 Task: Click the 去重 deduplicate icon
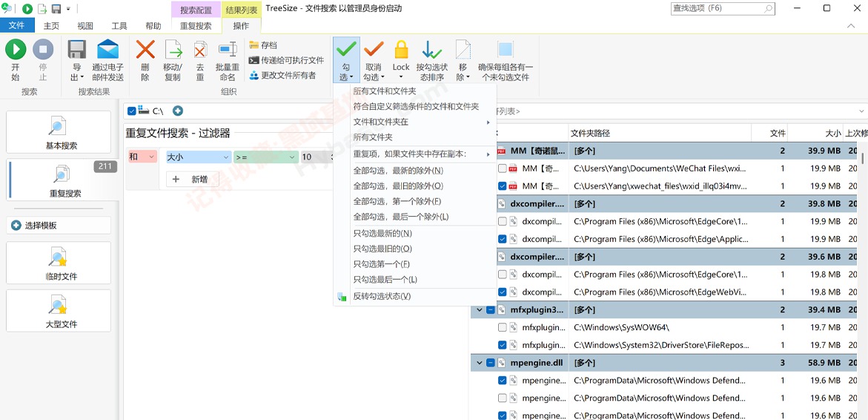pyautogui.click(x=200, y=49)
